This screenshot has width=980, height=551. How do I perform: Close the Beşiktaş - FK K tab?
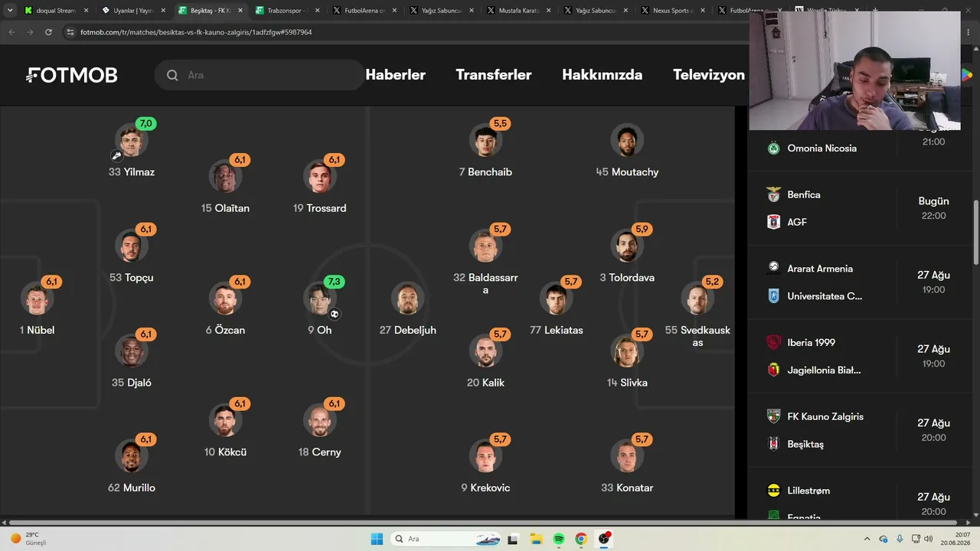point(240,11)
